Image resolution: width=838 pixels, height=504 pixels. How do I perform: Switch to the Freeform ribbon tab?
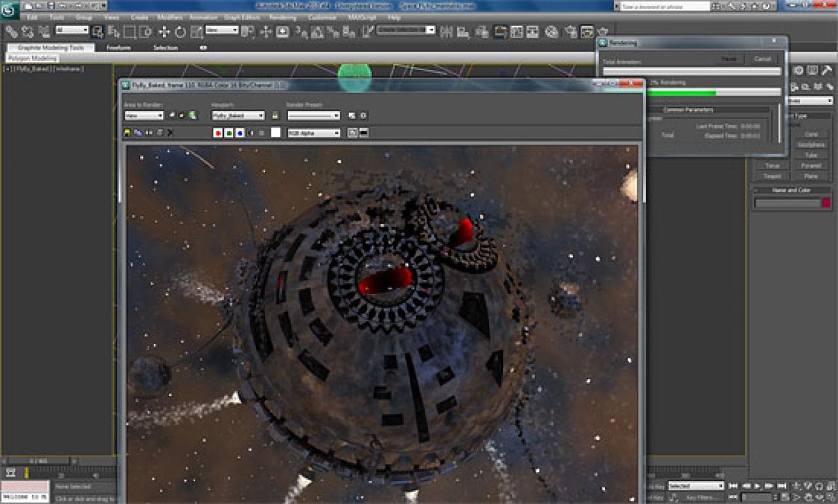tap(118, 48)
